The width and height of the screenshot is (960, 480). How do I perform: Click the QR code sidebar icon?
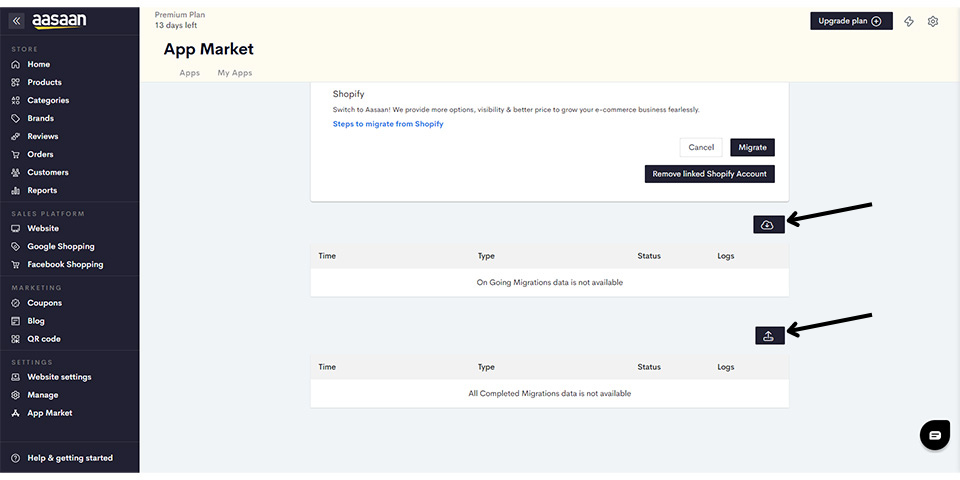coord(16,339)
